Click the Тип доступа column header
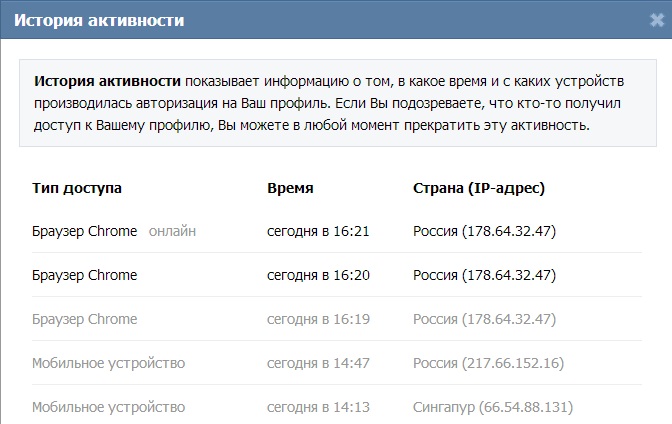The height and width of the screenshot is (424, 672). point(77,188)
